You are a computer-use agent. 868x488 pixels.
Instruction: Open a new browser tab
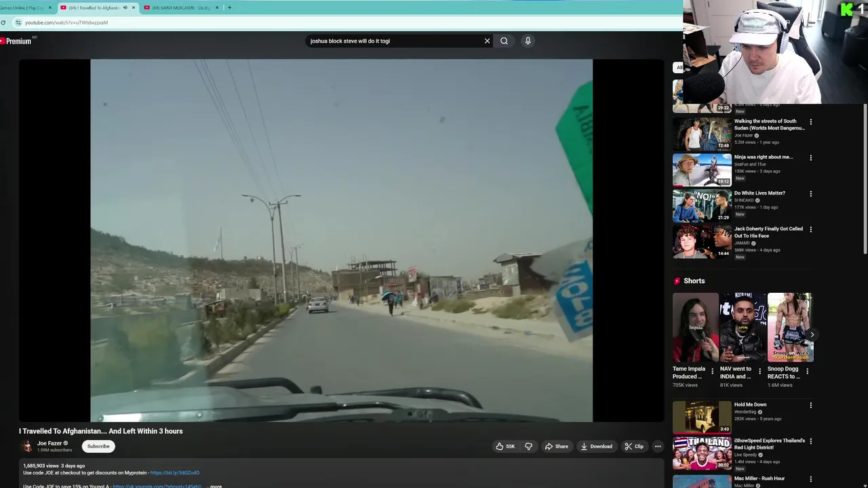229,7
